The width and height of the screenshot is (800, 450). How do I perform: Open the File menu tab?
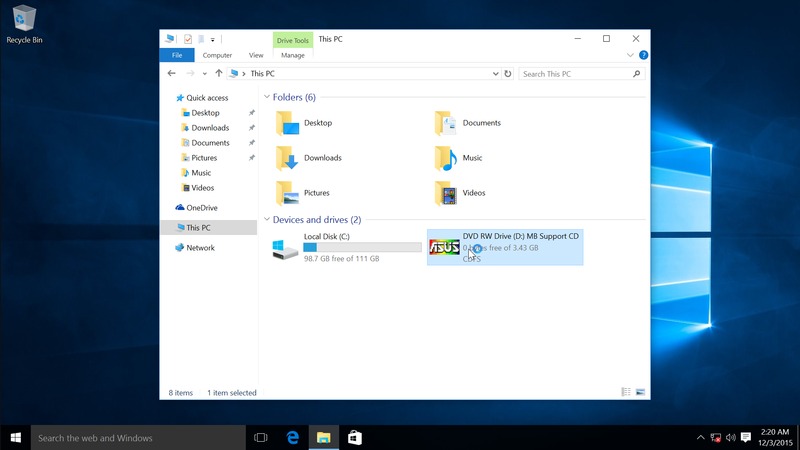[x=177, y=55]
